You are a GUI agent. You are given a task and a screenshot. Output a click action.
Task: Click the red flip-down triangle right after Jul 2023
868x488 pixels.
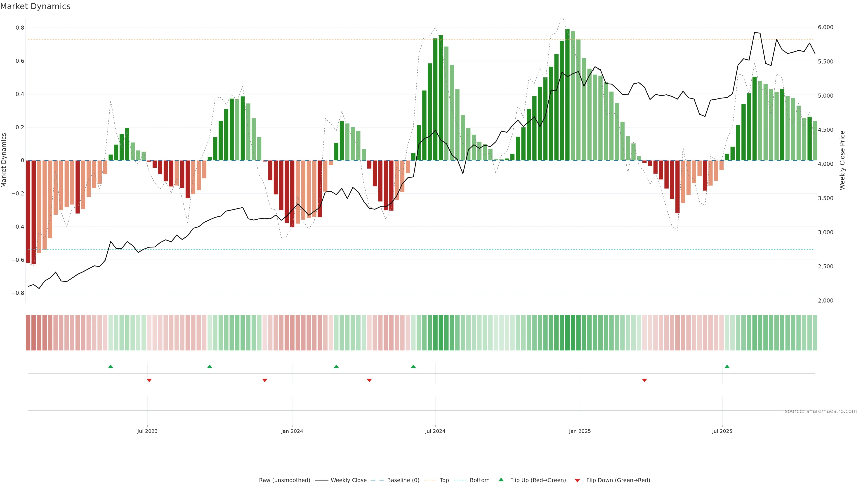coord(149,380)
